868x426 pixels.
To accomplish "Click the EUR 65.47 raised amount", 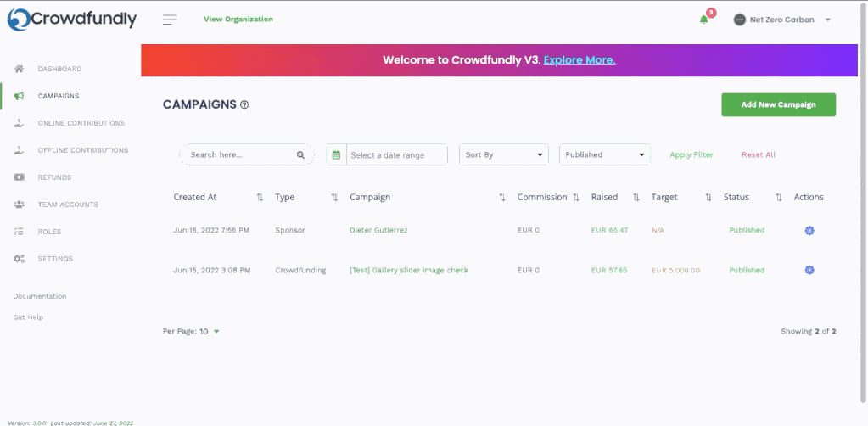I will pos(609,230).
